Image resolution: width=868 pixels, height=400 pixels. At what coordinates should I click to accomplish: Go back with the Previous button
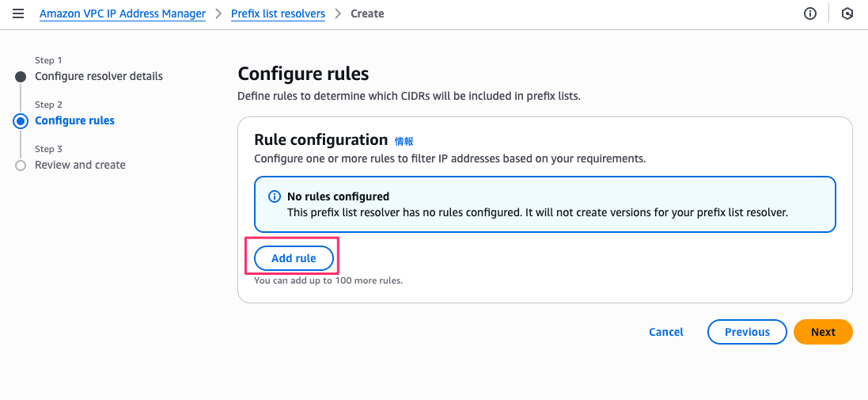coord(747,332)
